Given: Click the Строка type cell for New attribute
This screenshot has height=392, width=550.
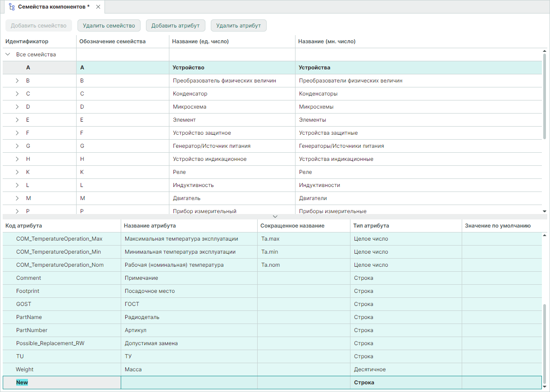Looking at the screenshot, I should [x=364, y=383].
